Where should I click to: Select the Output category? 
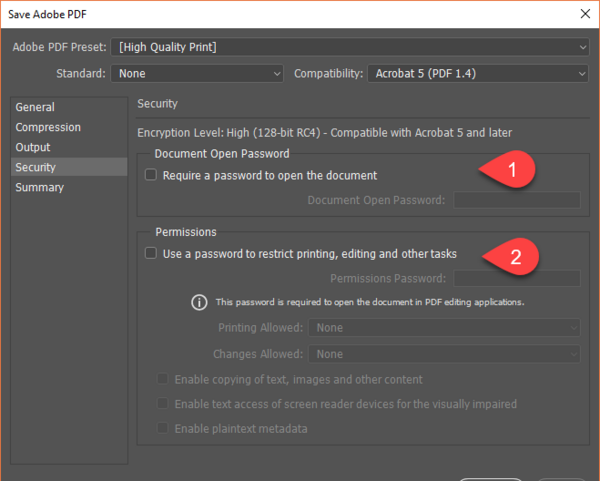click(x=69, y=147)
